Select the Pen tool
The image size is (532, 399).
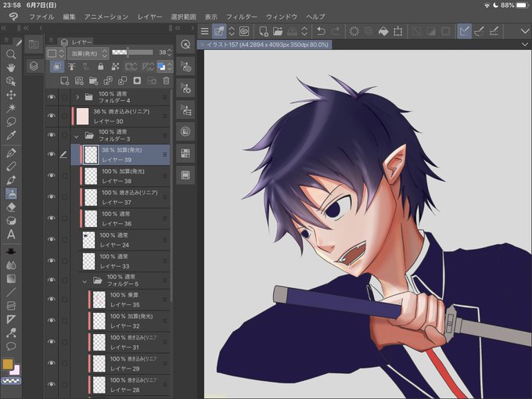[11, 153]
